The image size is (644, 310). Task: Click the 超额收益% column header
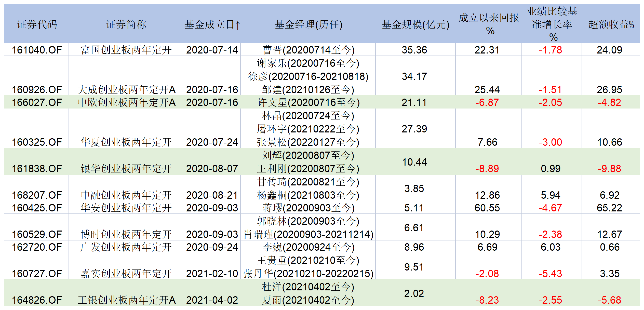611,25
